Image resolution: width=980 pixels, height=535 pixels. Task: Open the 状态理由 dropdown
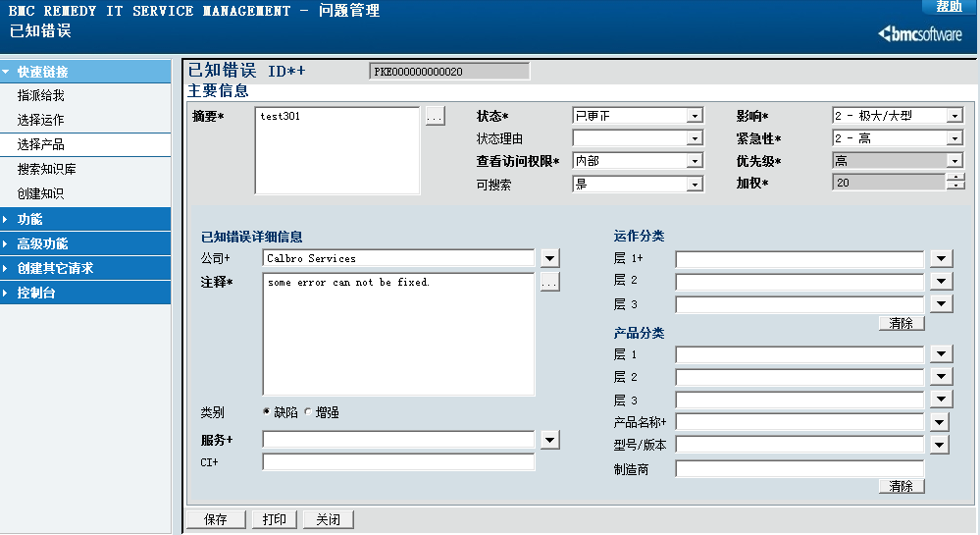pos(695,138)
